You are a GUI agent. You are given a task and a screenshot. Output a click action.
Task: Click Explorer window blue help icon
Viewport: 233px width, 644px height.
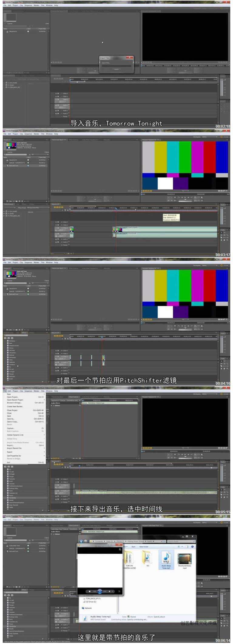click(x=192, y=546)
